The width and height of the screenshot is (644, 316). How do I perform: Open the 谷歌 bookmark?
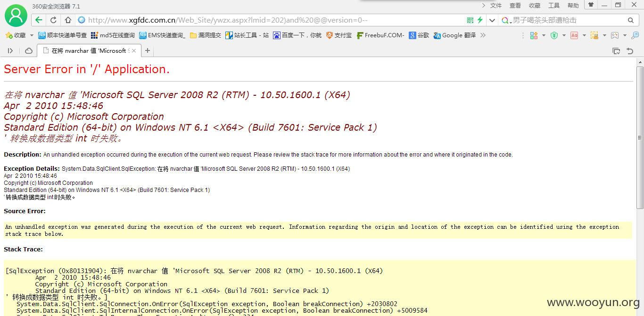pyautogui.click(x=419, y=35)
